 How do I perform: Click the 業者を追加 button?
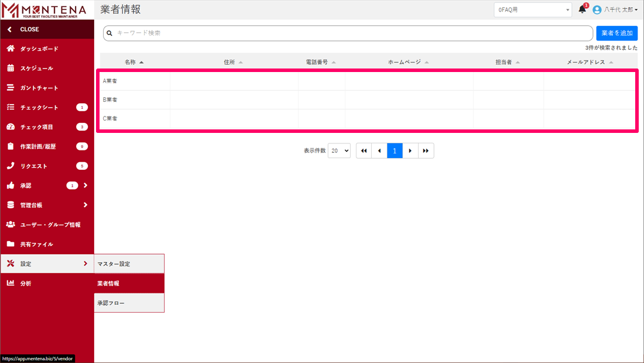[x=616, y=33]
